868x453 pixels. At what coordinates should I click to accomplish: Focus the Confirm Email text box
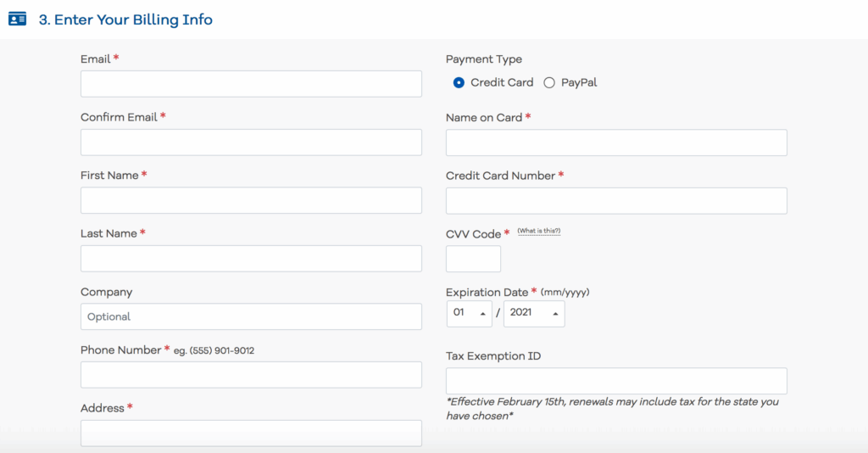click(251, 143)
